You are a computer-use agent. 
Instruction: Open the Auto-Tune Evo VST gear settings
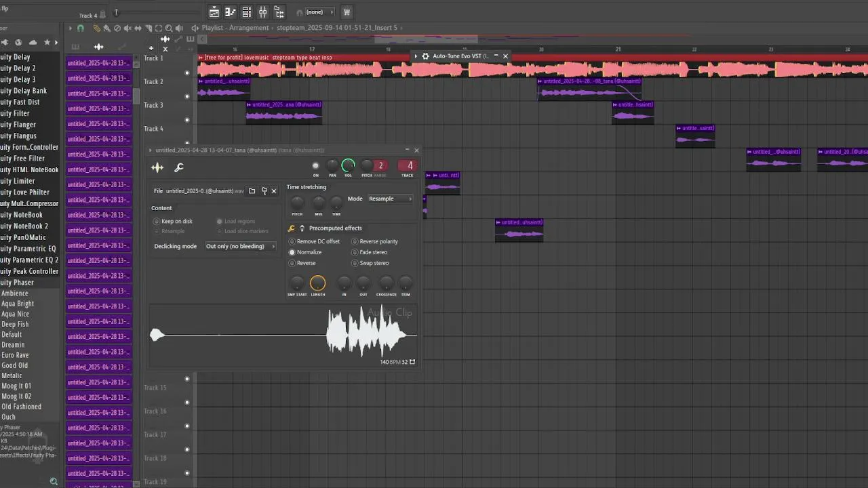pos(425,56)
